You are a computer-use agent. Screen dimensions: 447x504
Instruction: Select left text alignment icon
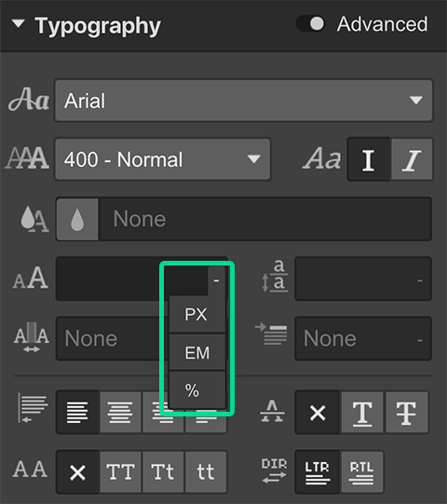77,412
